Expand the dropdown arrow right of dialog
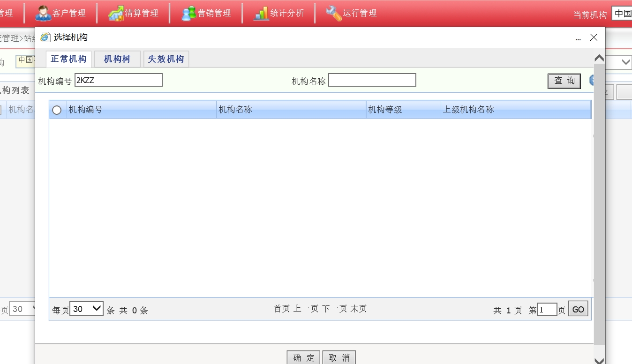632x364 pixels. point(625,62)
